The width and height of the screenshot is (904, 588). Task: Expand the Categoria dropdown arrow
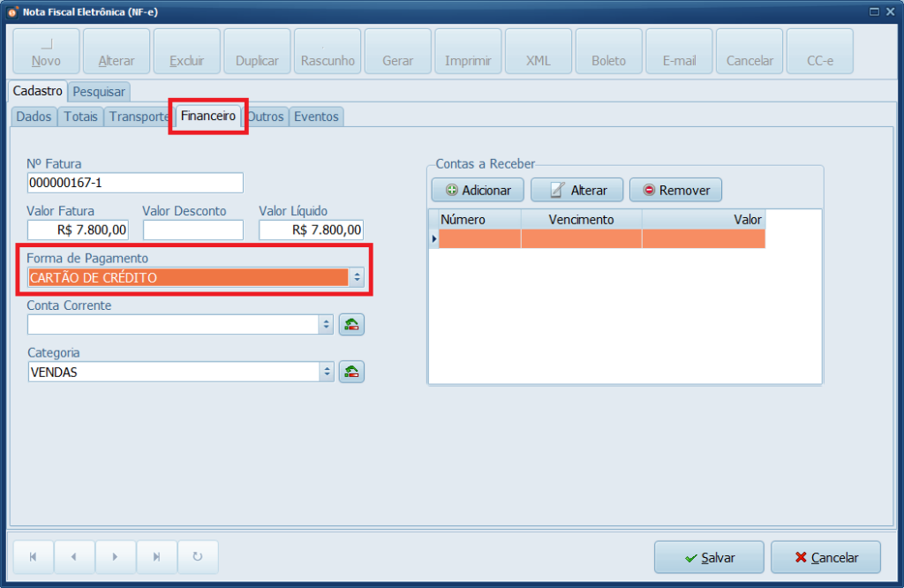(327, 372)
